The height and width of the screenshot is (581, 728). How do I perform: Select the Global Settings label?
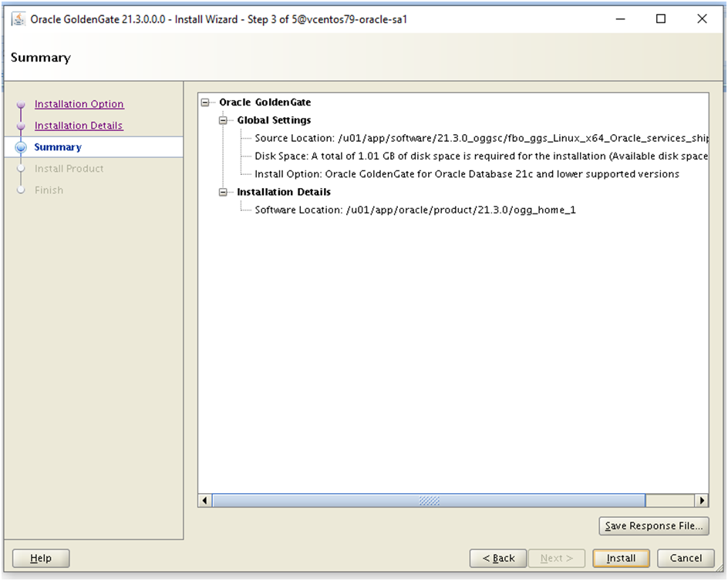pos(274,121)
